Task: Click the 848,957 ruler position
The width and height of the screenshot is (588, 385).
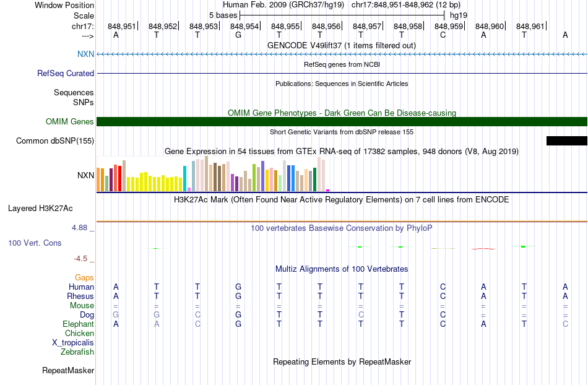Action: point(367,26)
